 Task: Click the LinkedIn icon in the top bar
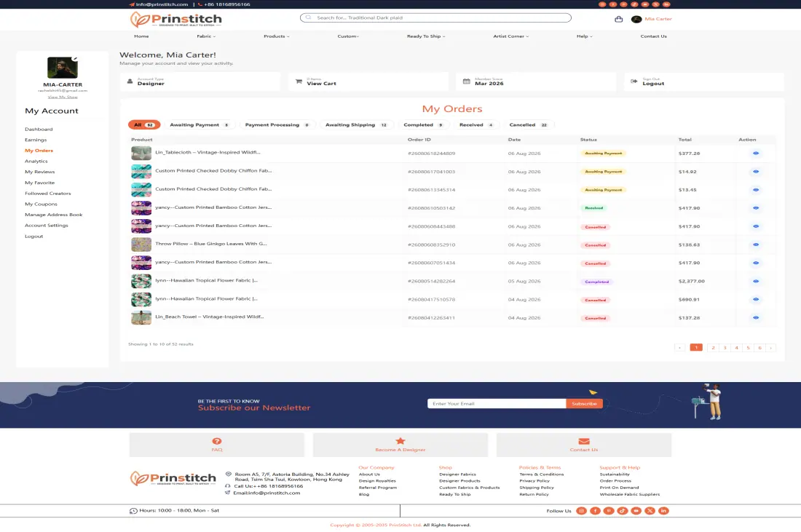(666, 4)
